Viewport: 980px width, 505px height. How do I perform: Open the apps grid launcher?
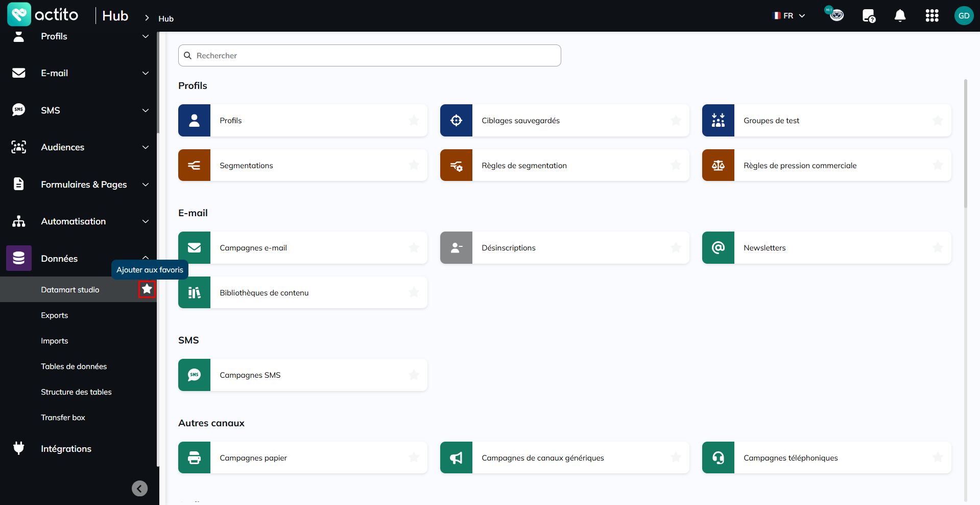(932, 16)
